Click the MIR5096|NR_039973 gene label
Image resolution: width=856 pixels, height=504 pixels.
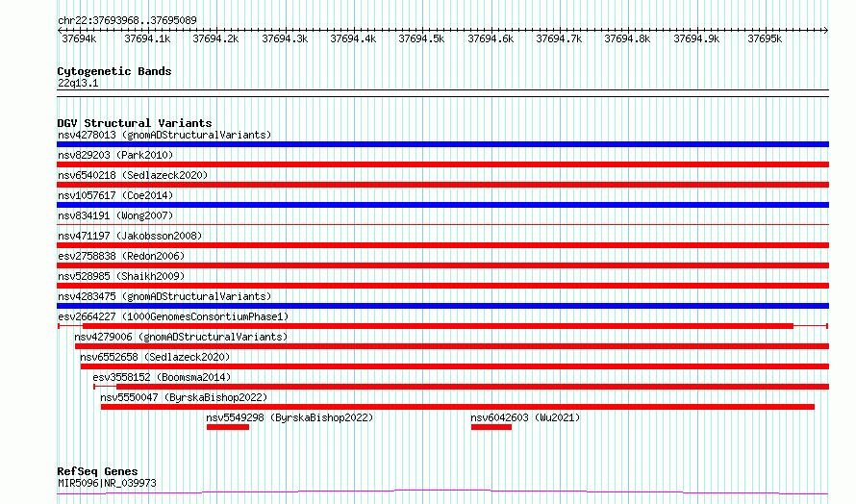(107, 483)
